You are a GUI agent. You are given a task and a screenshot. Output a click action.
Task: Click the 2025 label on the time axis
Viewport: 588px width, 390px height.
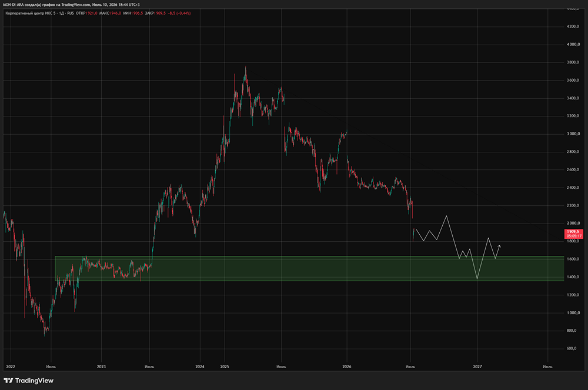[x=225, y=366]
